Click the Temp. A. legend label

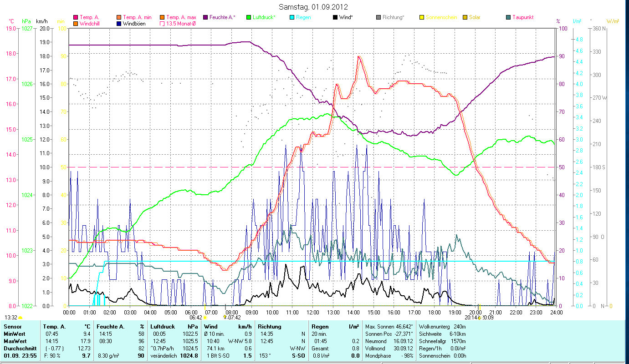tap(89, 17)
